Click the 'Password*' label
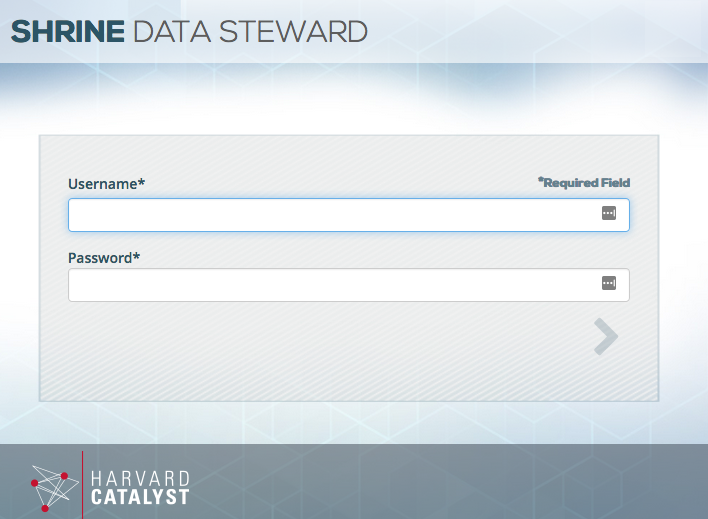This screenshot has height=519, width=708. click(104, 258)
